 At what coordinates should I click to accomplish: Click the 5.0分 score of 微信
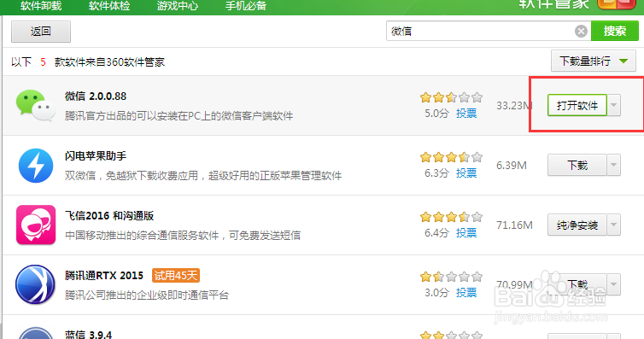[x=436, y=114]
